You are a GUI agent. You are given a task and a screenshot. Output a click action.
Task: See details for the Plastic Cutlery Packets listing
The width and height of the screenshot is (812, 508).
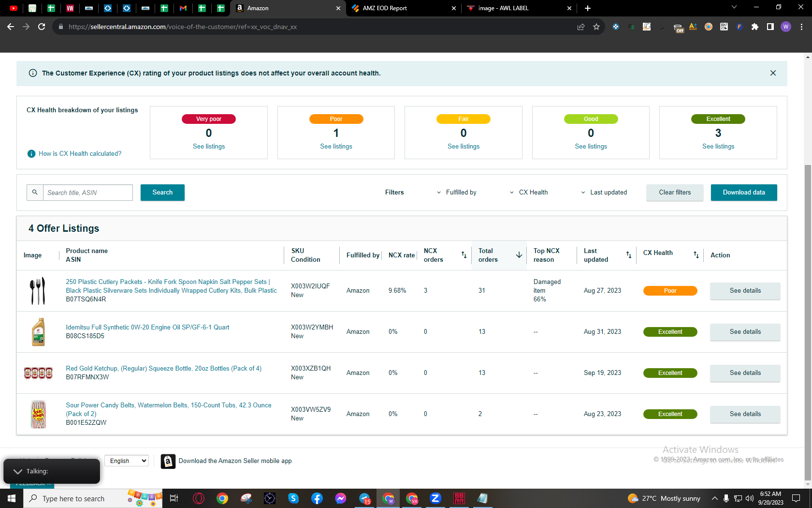(745, 291)
